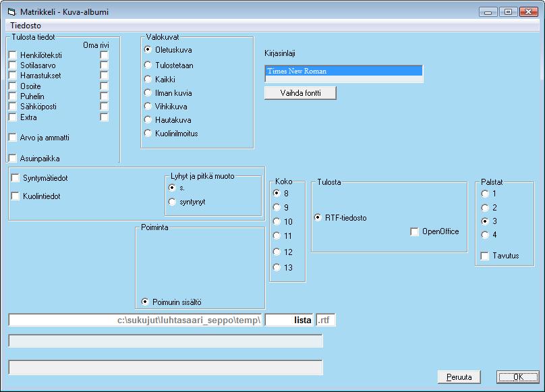Select RTF-tiedosto output option
Image resolution: width=545 pixels, height=392 pixels.
pos(318,218)
